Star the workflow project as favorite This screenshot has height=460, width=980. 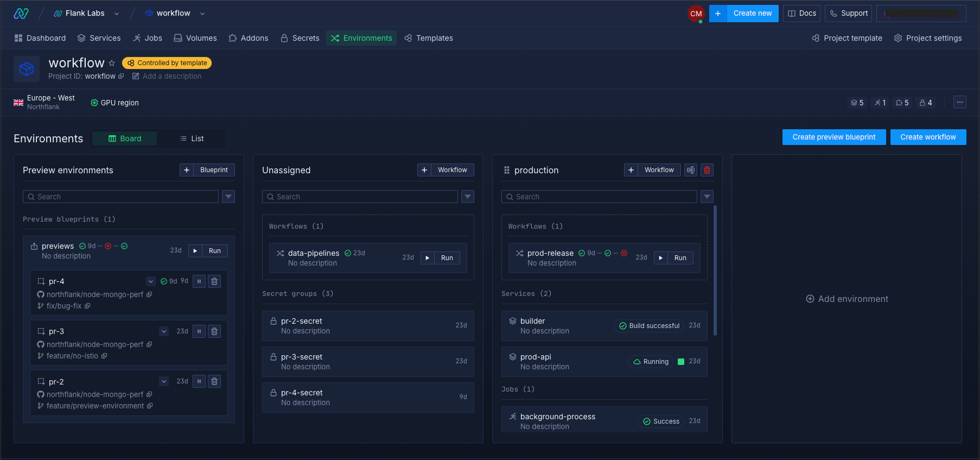(112, 63)
